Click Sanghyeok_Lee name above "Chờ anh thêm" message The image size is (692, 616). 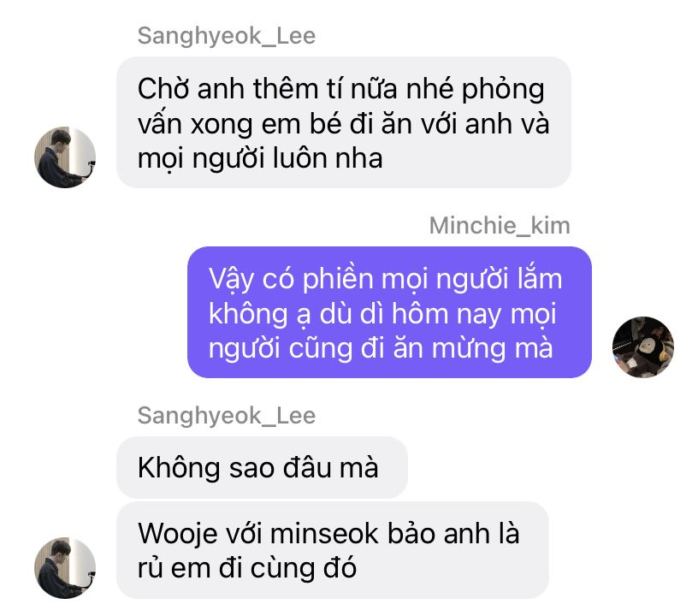pyautogui.click(x=227, y=36)
